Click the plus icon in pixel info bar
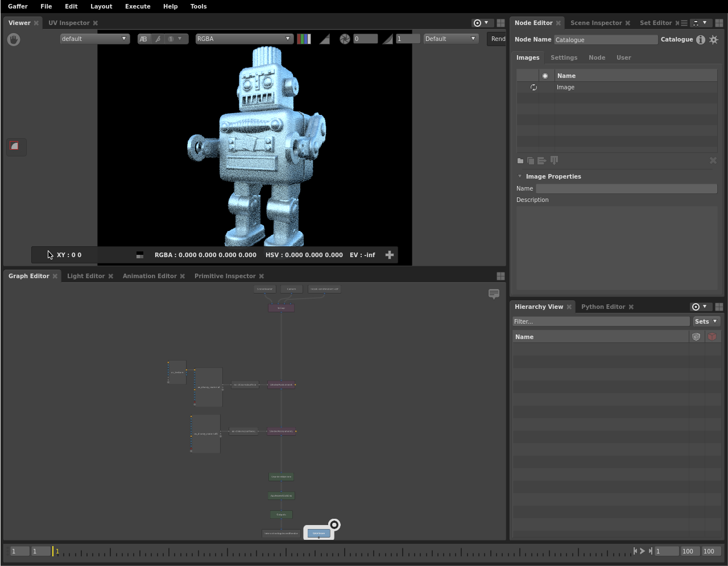The image size is (728, 566). coord(390,255)
